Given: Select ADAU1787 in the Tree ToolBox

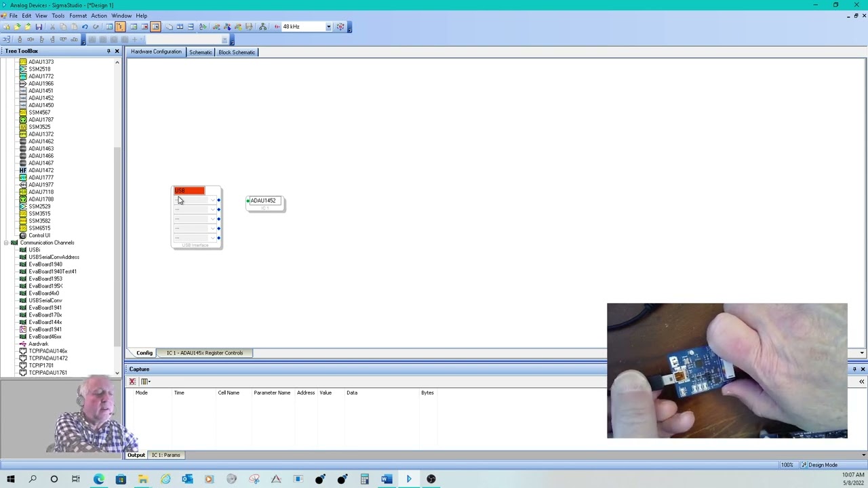Looking at the screenshot, I should tap(41, 120).
